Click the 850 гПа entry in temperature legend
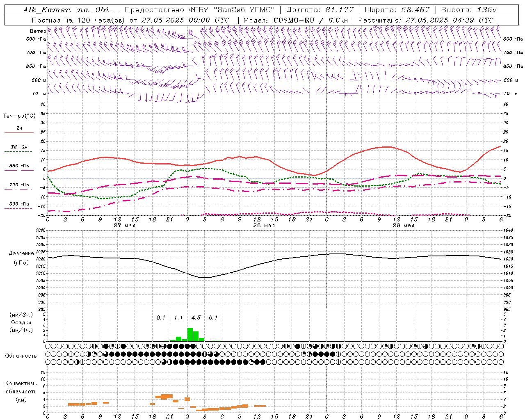 pyautogui.click(x=19, y=166)
